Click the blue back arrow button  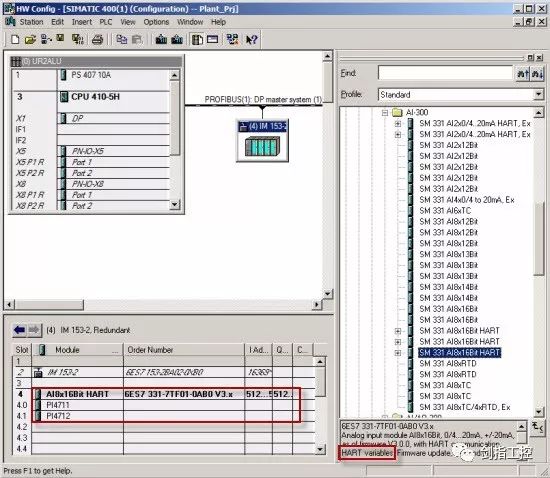point(19,330)
